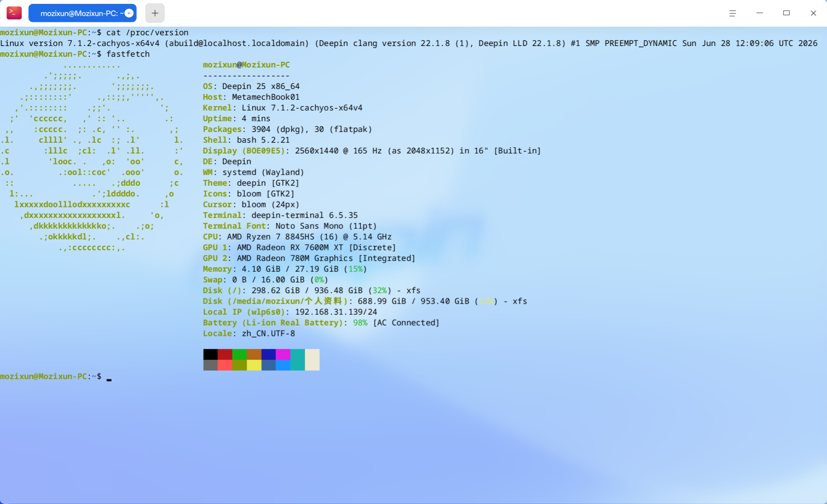Select the mozixun@Mozixun-PC terminal tab

(x=82, y=13)
